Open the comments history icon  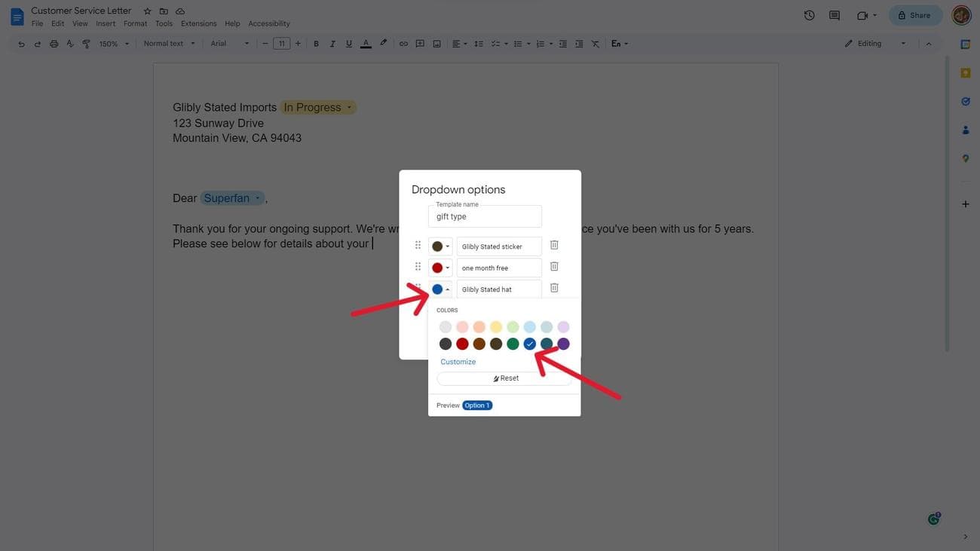(835, 15)
